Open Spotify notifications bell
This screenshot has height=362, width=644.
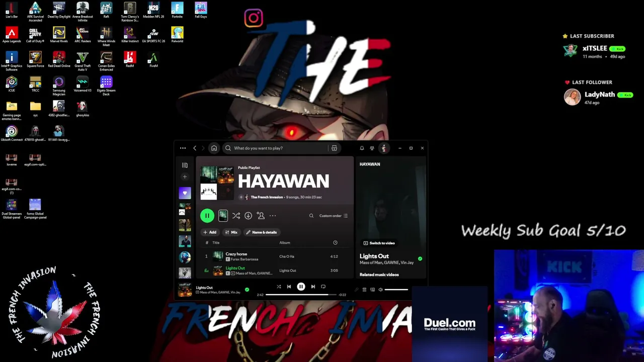362,148
